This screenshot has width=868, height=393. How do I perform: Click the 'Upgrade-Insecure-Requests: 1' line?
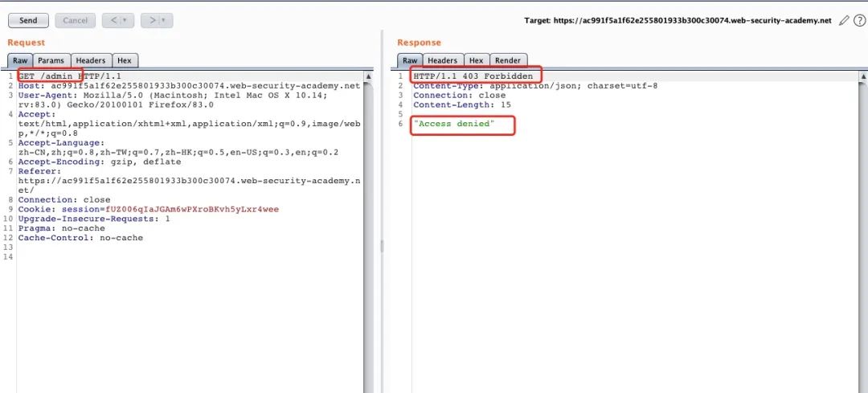coord(94,219)
